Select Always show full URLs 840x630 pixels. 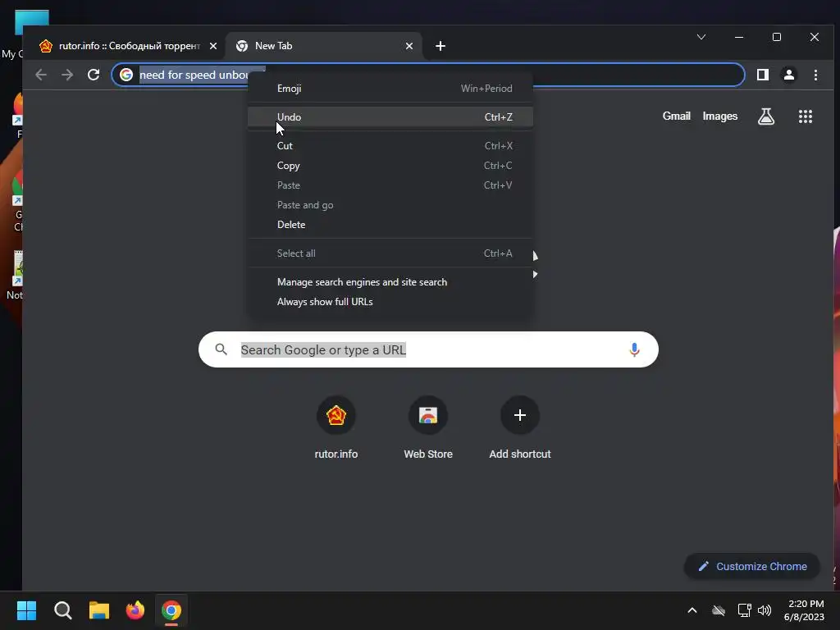click(x=390, y=302)
